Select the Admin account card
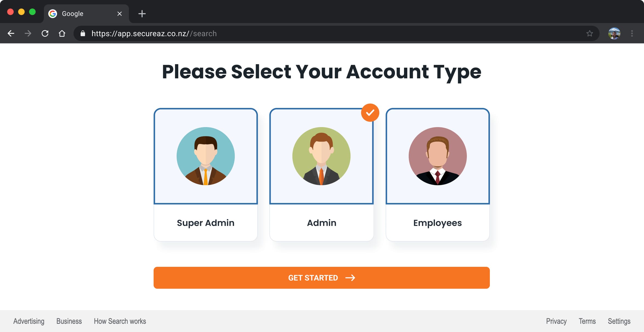This screenshot has height=332, width=644. point(321,174)
